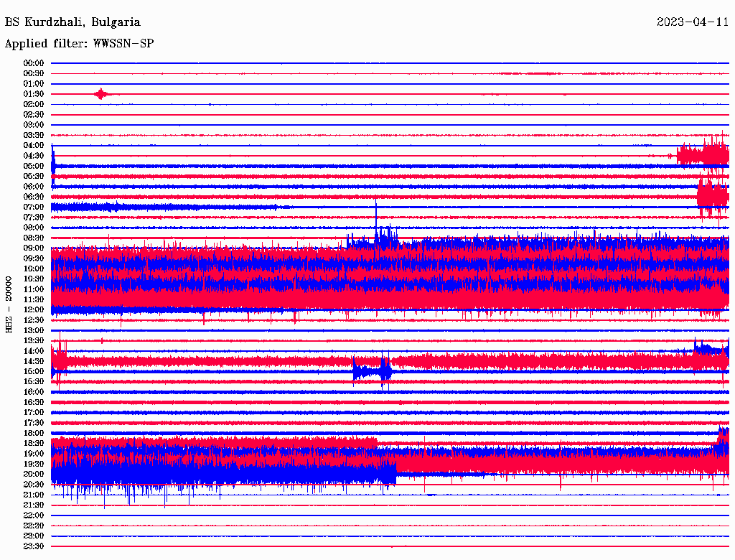Image resolution: width=735 pixels, height=560 pixels.
Task: Click the vertical HHZ - 20000 axis label
Action: pos(9,304)
